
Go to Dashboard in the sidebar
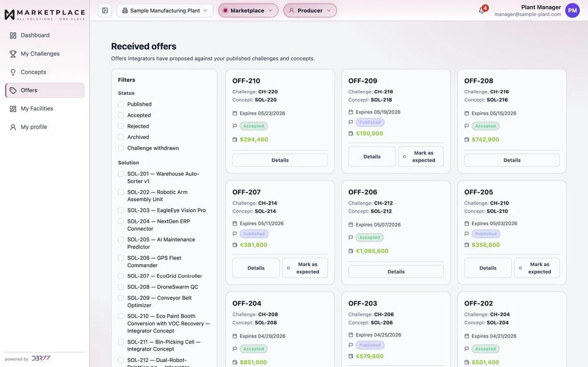[45, 35]
